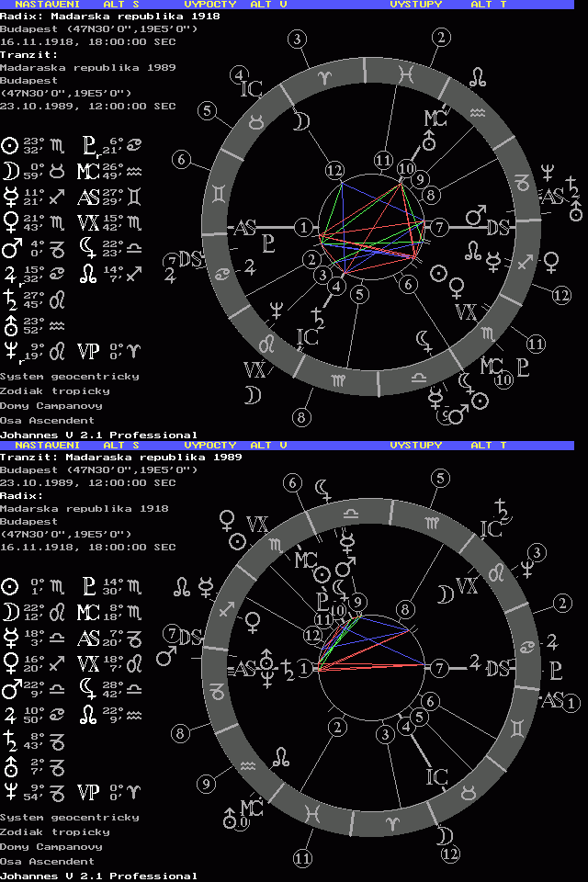Click the 'Tranzit: Madaraska republika 1989' title line
This screenshot has width=588, height=882.
click(x=119, y=457)
